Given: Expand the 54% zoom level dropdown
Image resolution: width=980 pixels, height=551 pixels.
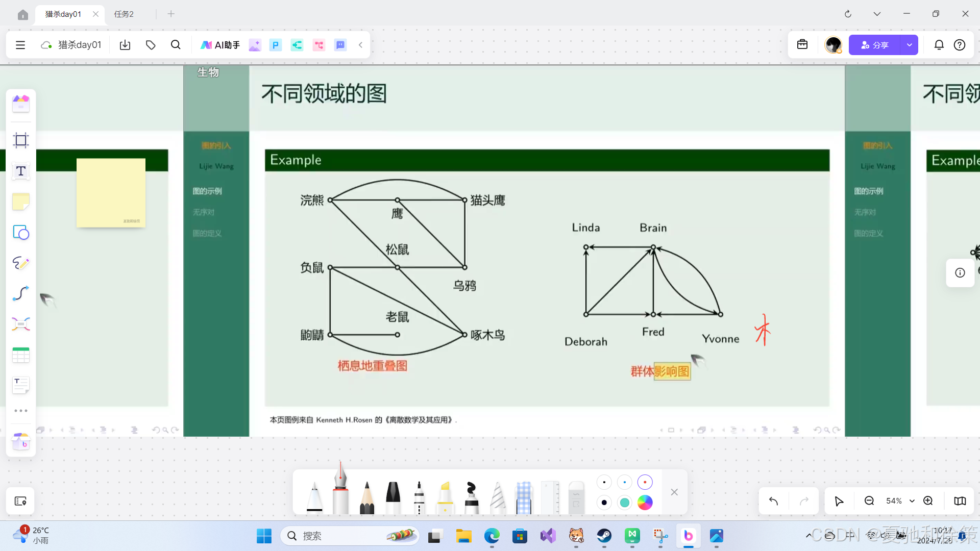Looking at the screenshot, I should click(x=912, y=501).
